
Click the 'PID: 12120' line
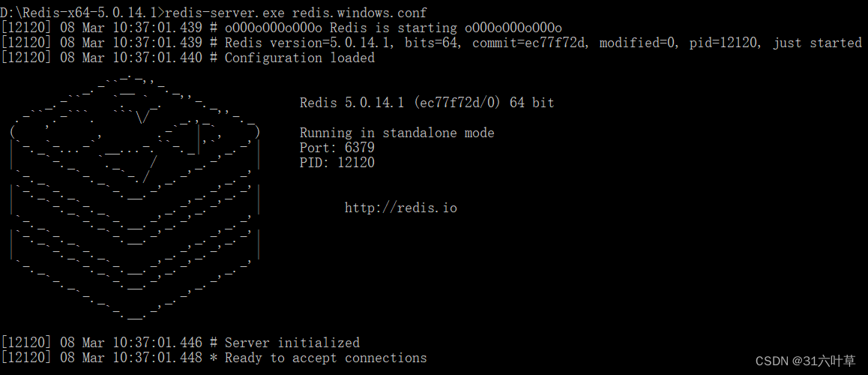[337, 163]
